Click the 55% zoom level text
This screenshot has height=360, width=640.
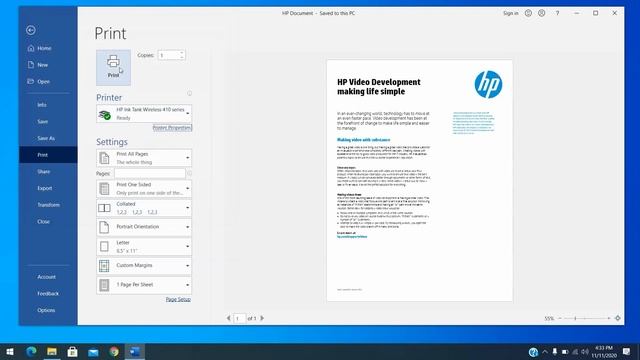549,318
